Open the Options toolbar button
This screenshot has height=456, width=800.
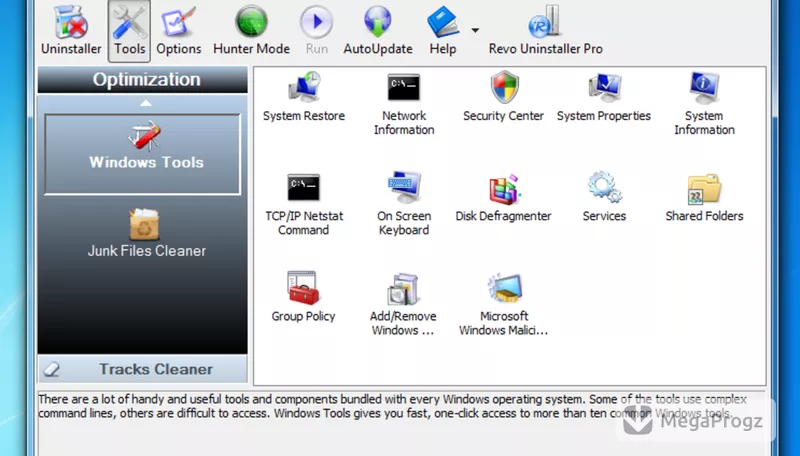pyautogui.click(x=179, y=31)
